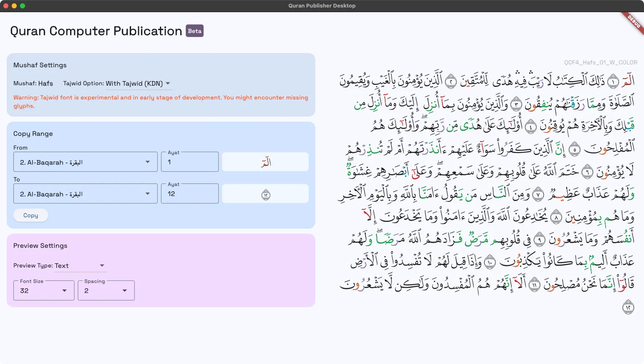Click the Tajwid font experimental warning text
644x364 pixels.
pyautogui.click(x=161, y=102)
